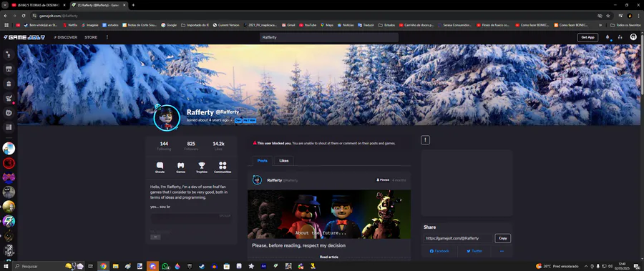Screen dimensions: 644x271
Task: Click the Get App button
Action: coord(587,37)
